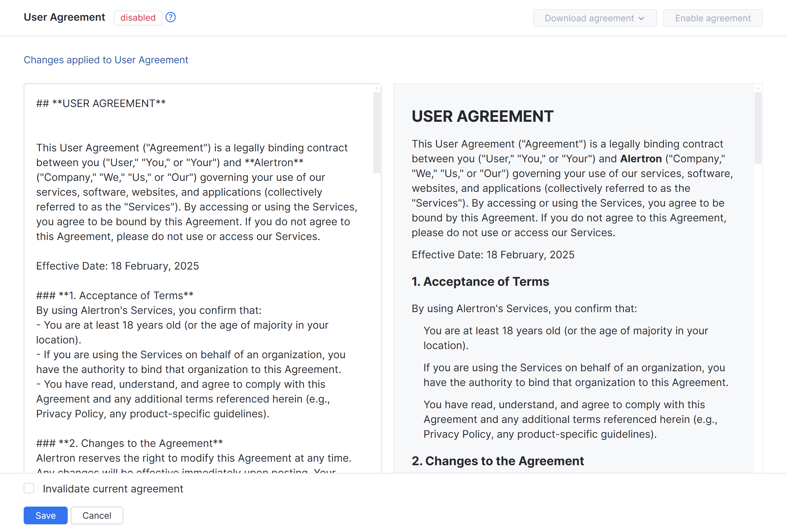This screenshot has height=532, width=786.
Task: Place cursor inside the markdown editor
Action: pos(189,237)
